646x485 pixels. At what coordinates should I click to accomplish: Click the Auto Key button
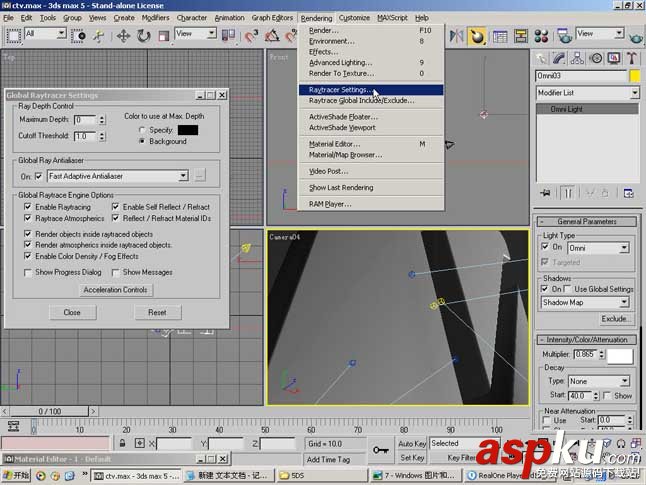[x=412, y=444]
